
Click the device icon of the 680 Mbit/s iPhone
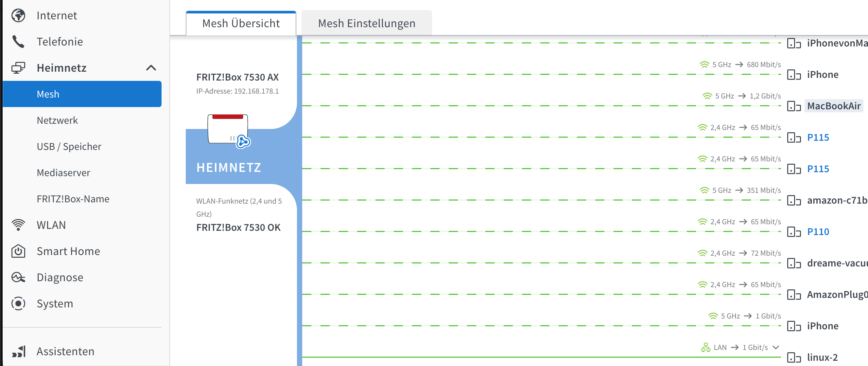pyautogui.click(x=794, y=75)
